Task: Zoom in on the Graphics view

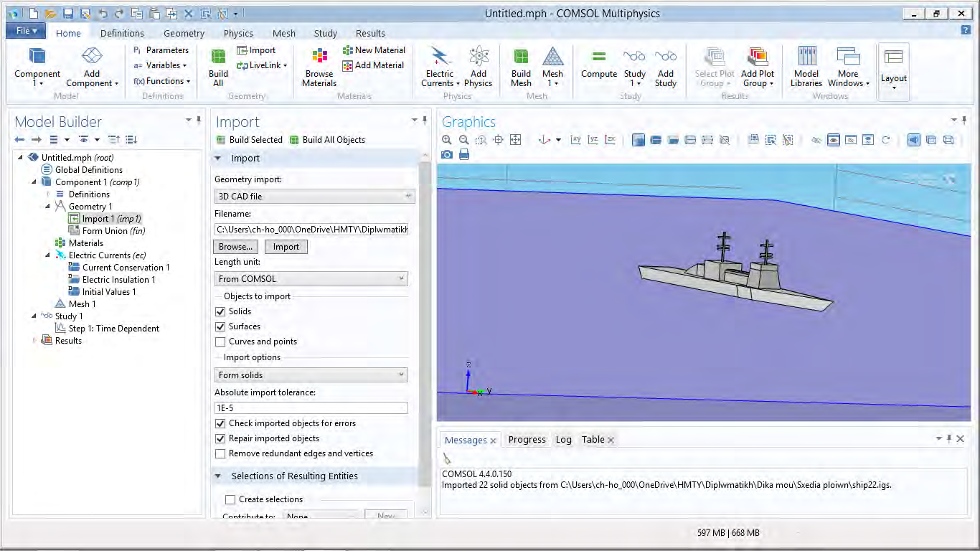Action: (x=447, y=140)
